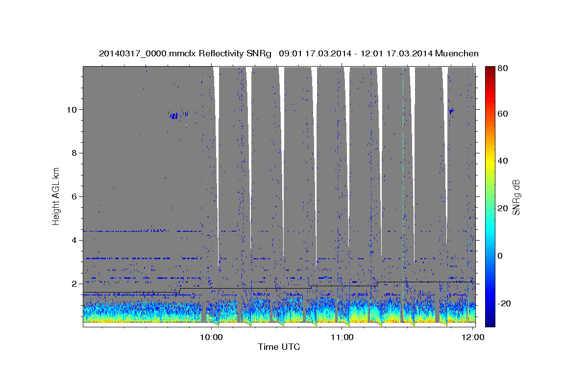Screen dimensions: 588x392
Task: Click the colorbar value 80
Action: (x=503, y=68)
